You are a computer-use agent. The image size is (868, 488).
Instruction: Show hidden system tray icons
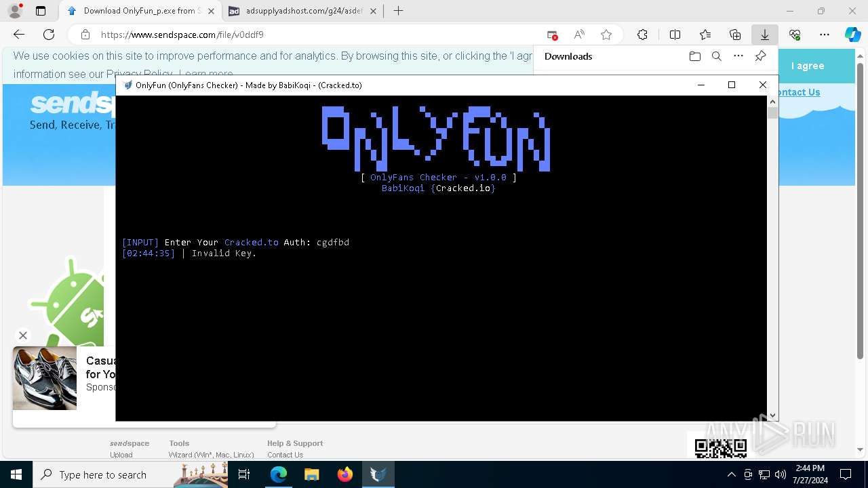tap(731, 474)
